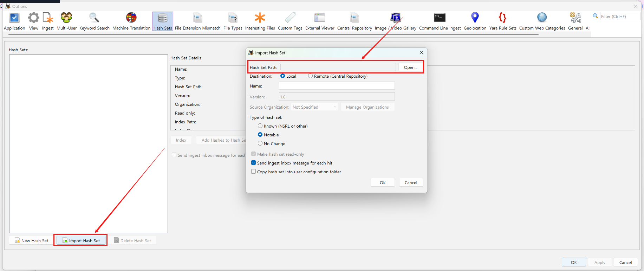Open the File Types options
Viewport: 644px width, 271px height.
coord(233,21)
